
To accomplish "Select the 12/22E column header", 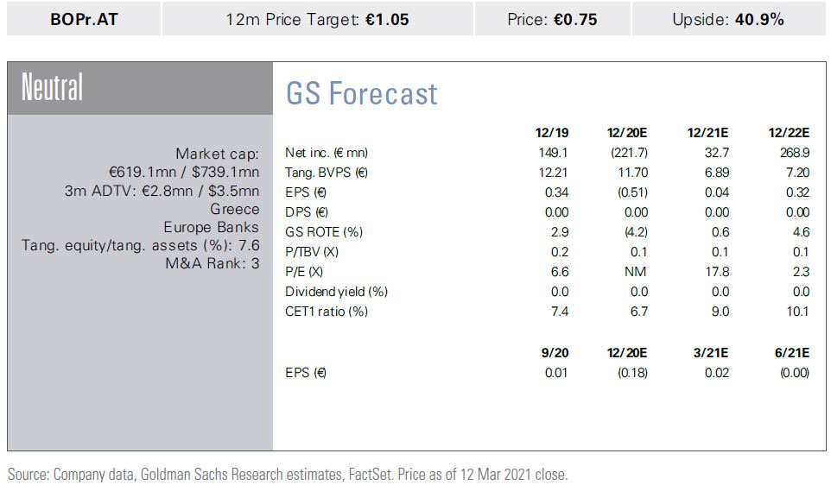I will [788, 132].
